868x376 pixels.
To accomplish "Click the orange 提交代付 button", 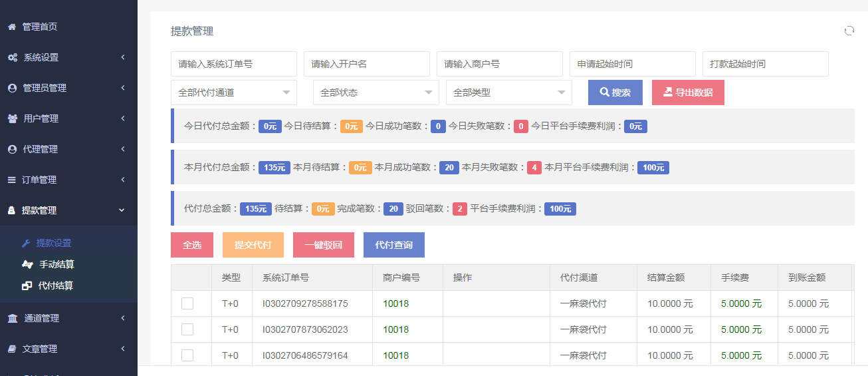I will (253, 245).
